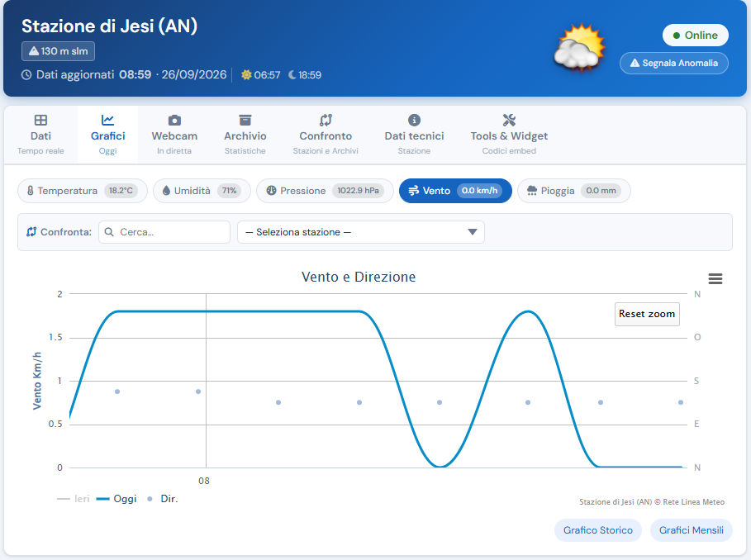The image size is (751, 560).
Task: Click the Confronto arrows icon in tabs
Action: pos(326,120)
